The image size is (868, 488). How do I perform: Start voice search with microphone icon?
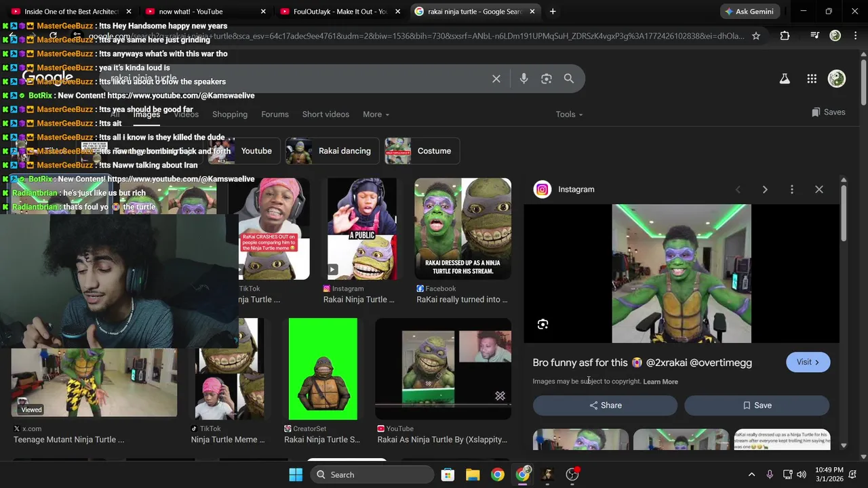[524, 79]
